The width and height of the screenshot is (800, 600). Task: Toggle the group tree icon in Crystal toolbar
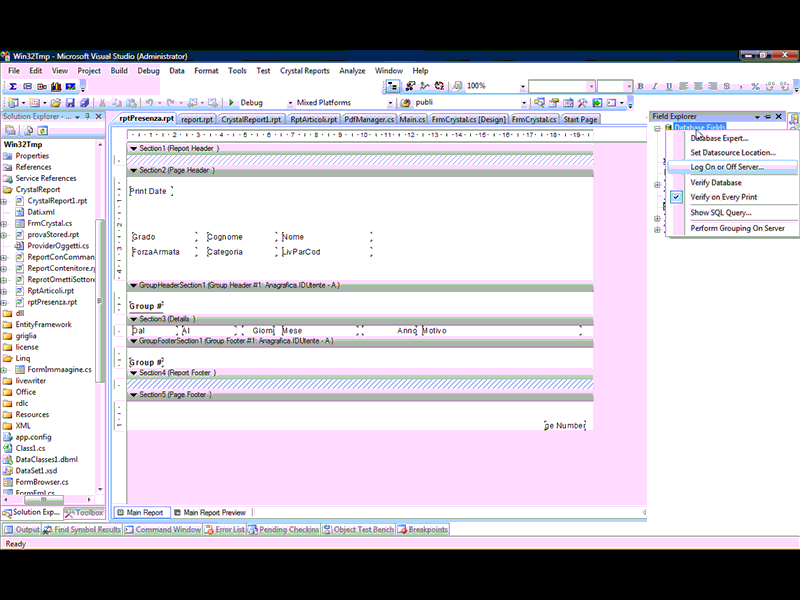[x=392, y=86]
